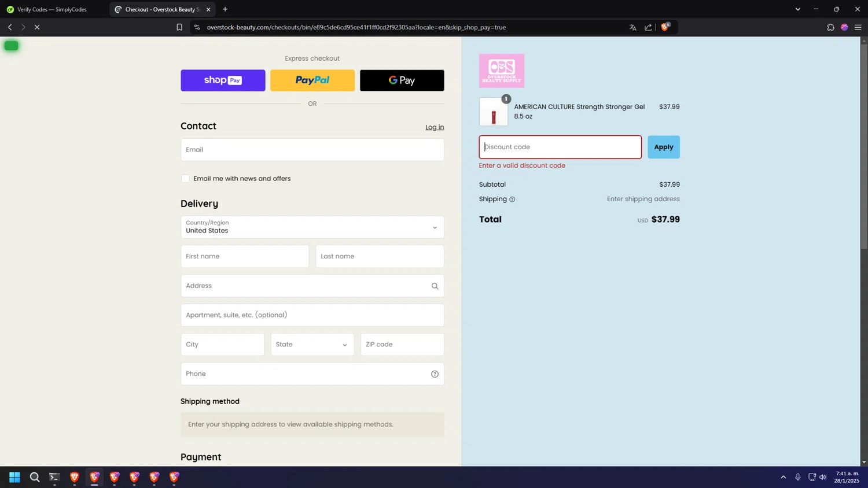Click the page vertical scrollbar

click(x=864, y=147)
